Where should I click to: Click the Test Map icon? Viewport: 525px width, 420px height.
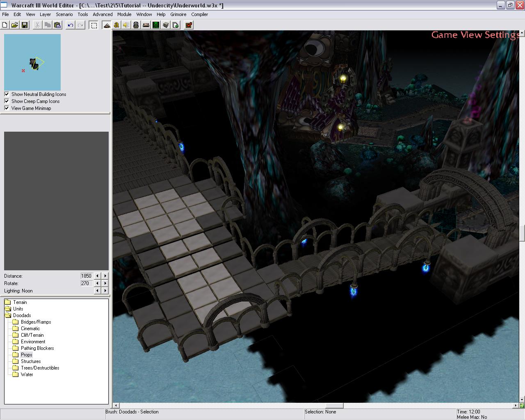189,25
